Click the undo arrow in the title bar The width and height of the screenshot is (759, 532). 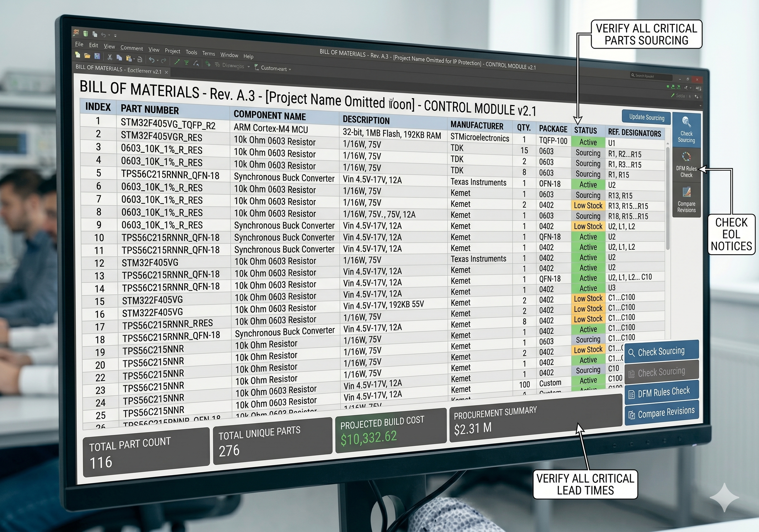(103, 34)
